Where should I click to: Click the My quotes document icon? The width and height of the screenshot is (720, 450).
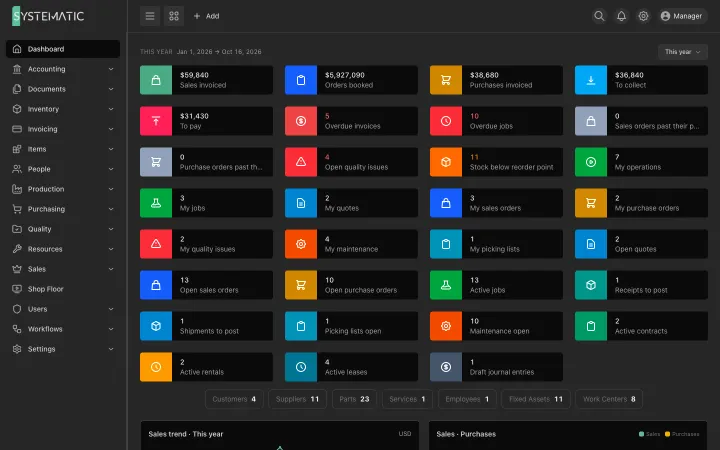(301, 203)
